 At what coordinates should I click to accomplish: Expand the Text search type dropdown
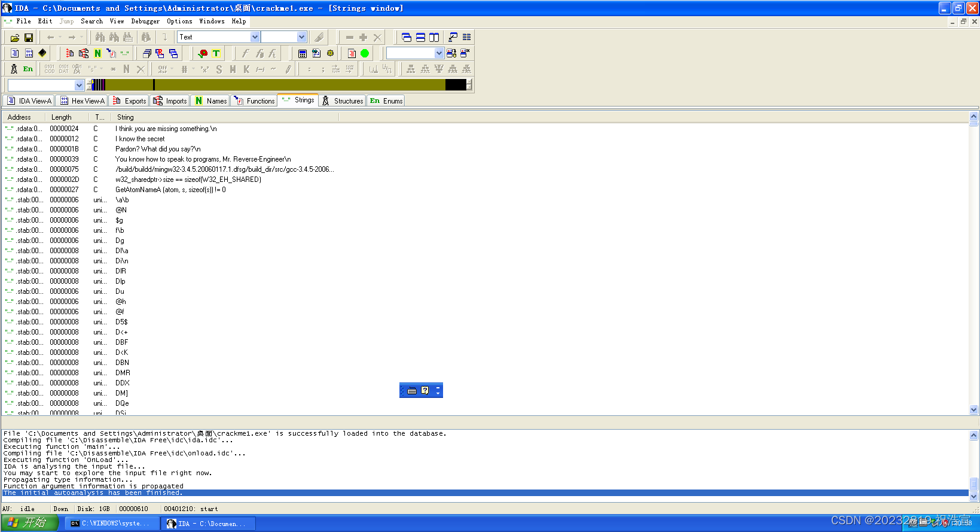point(255,37)
